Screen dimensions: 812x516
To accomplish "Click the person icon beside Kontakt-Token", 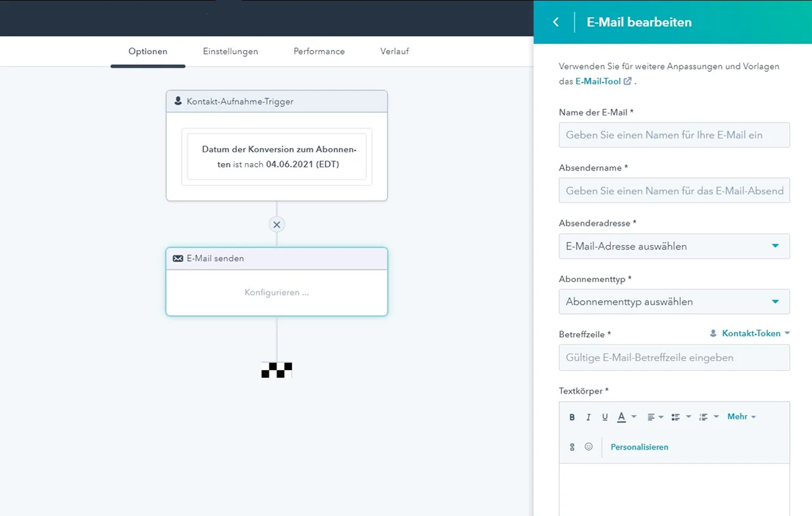I will point(713,333).
